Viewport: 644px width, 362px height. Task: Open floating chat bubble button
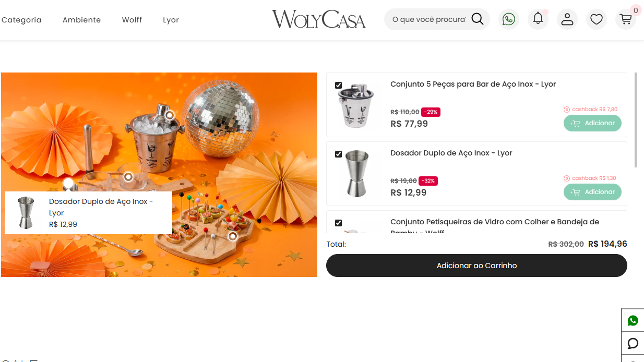click(x=633, y=343)
